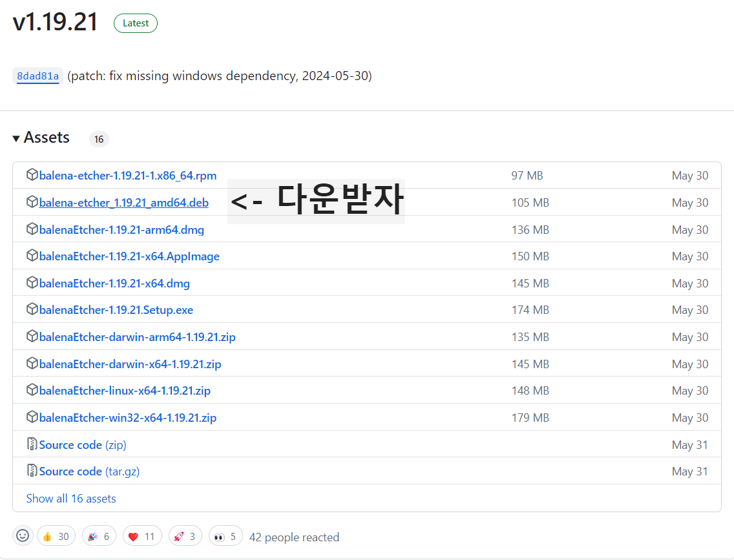Download balenaEtcher-darwin-x64-1.19.21.zip
This screenshot has width=734, height=560.
coord(130,364)
